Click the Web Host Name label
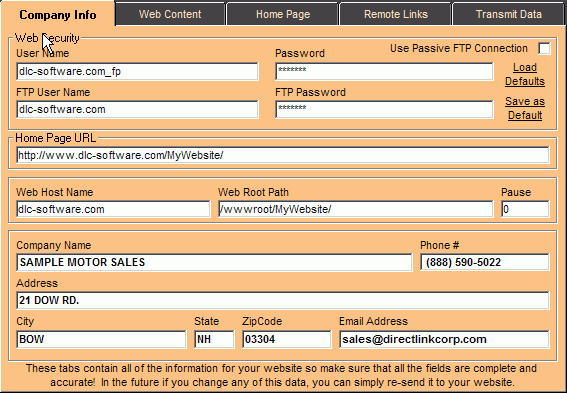Image resolution: width=567 pixels, height=393 pixels. [x=55, y=192]
